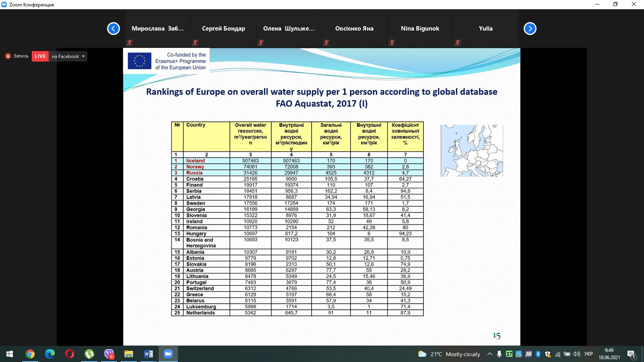Open the volume control in the tray
Viewport: 644px width, 362px height.
(x=577, y=354)
